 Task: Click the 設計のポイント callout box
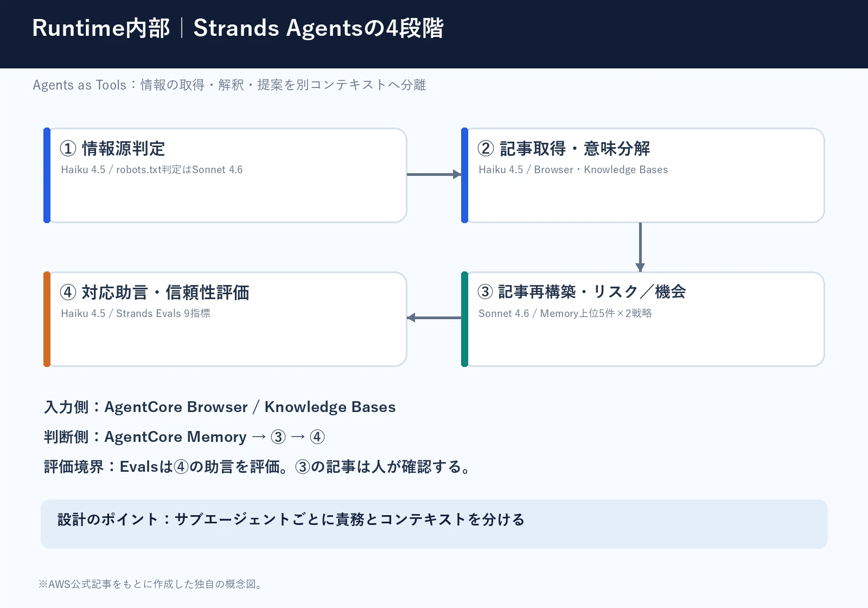coord(434,524)
